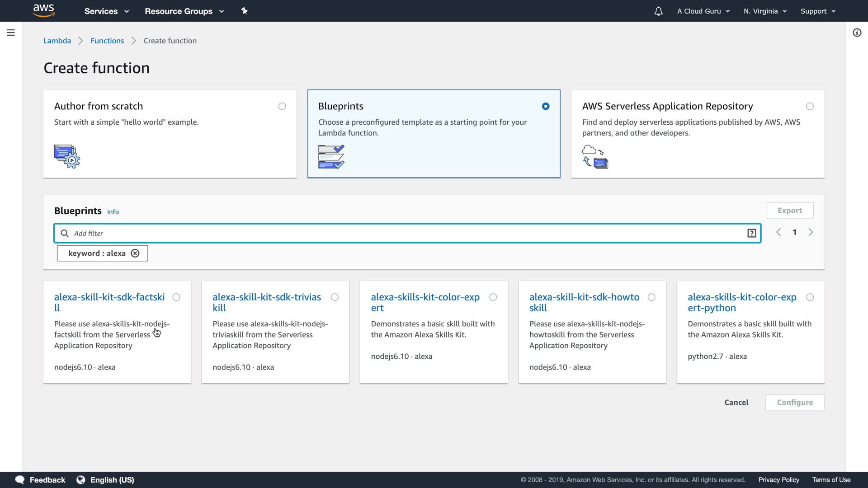Viewport: 868px width, 488px height.
Task: Open the Resource Groups dropdown
Action: (184, 11)
